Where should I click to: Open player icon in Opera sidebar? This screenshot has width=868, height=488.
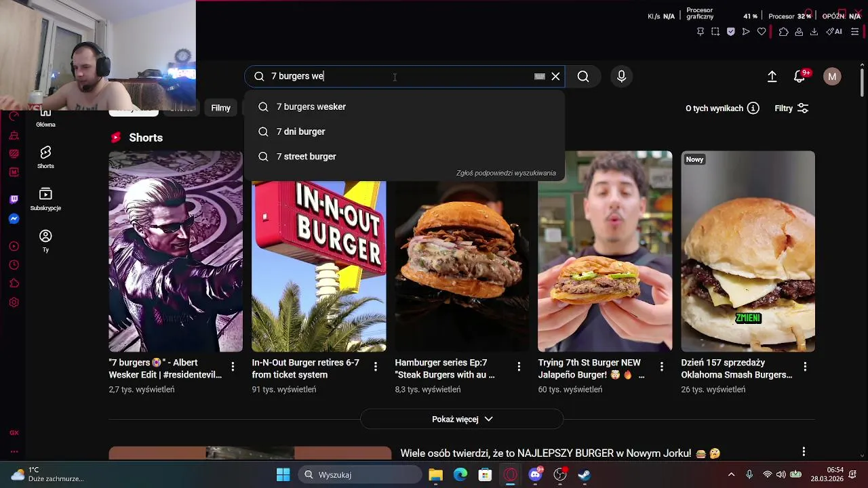pyautogui.click(x=14, y=246)
